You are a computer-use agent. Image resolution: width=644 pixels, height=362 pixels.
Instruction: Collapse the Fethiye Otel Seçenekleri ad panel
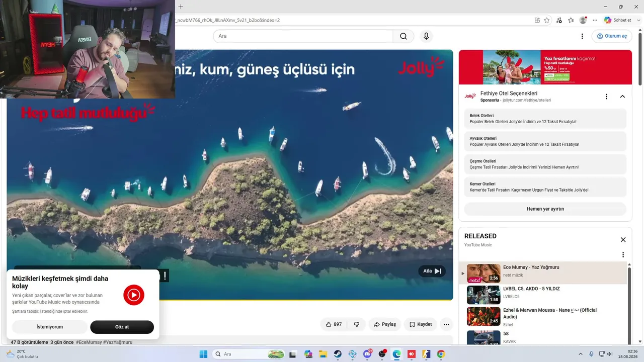(x=622, y=97)
